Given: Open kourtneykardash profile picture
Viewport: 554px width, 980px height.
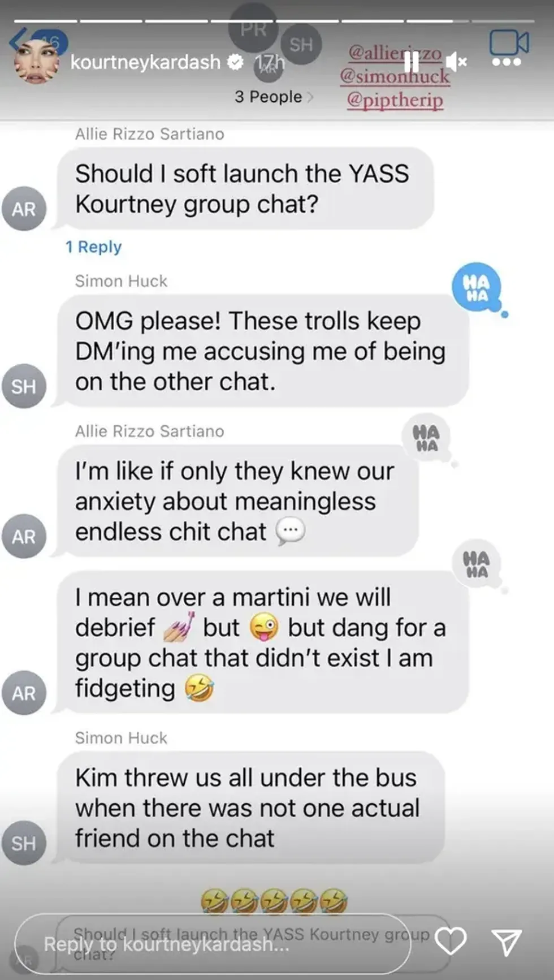Looking at the screenshot, I should tap(36, 62).
